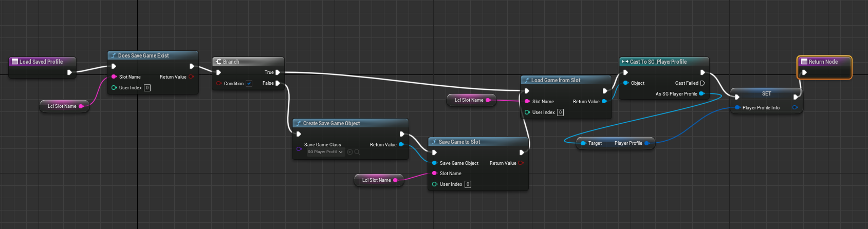This screenshot has height=229, width=868.
Task: Click the Branch False exec pin
Action: (278, 83)
